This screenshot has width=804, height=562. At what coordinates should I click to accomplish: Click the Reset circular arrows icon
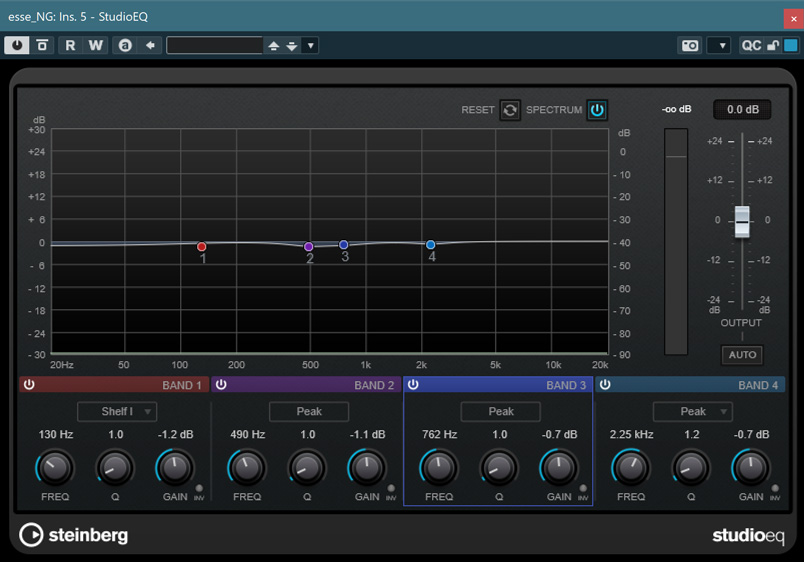pyautogui.click(x=510, y=110)
